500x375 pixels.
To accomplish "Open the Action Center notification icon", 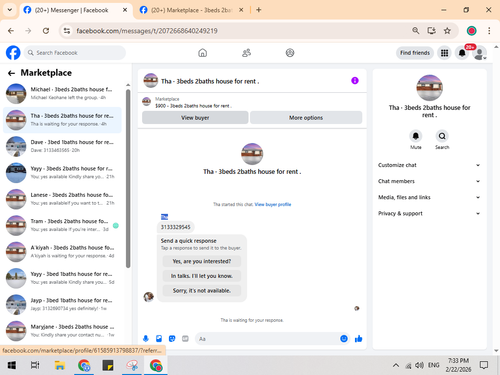I will pos(484,365).
